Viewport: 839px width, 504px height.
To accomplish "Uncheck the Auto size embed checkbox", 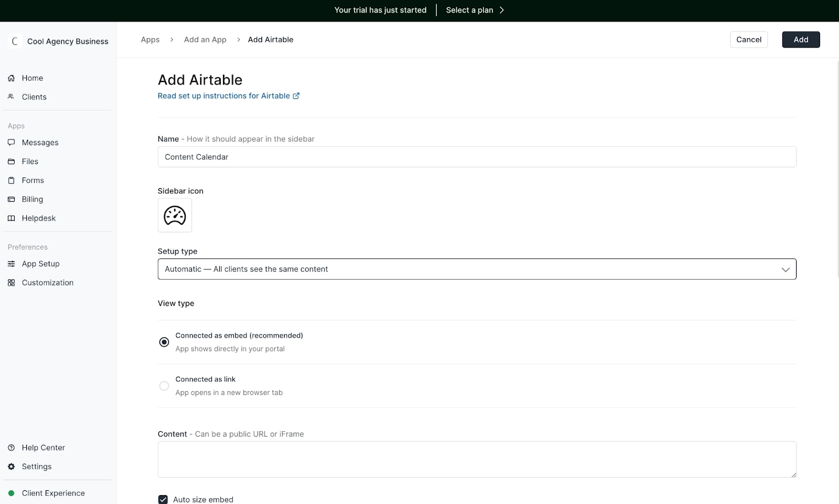I will 163,499.
